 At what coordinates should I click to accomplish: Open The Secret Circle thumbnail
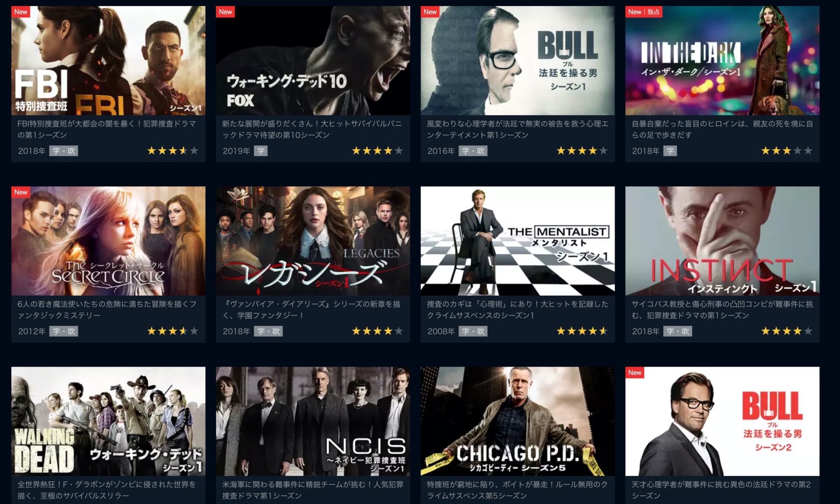108,241
